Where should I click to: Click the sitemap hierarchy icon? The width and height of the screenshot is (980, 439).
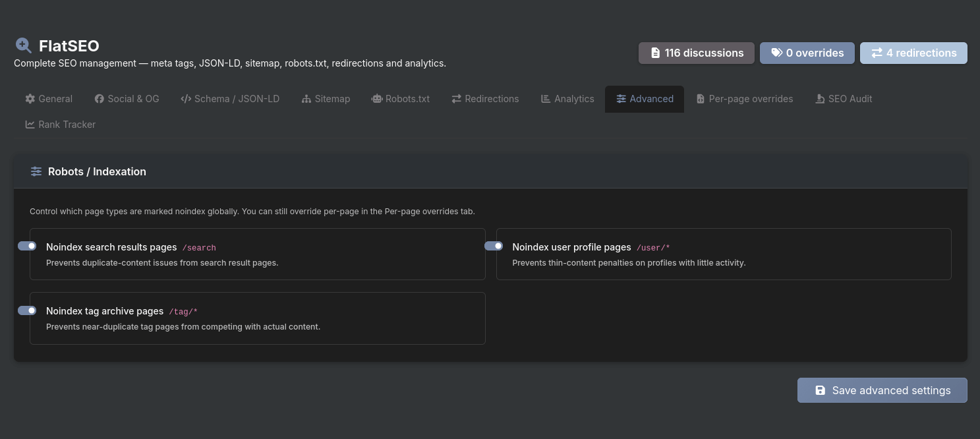pos(306,99)
